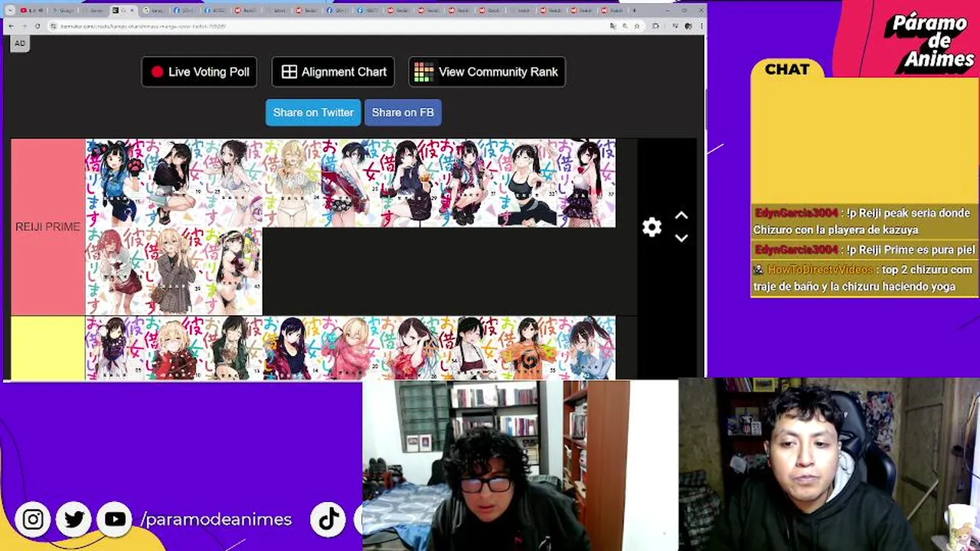Open the zoom indicator in the address bar
980x551 pixels.
(625, 26)
